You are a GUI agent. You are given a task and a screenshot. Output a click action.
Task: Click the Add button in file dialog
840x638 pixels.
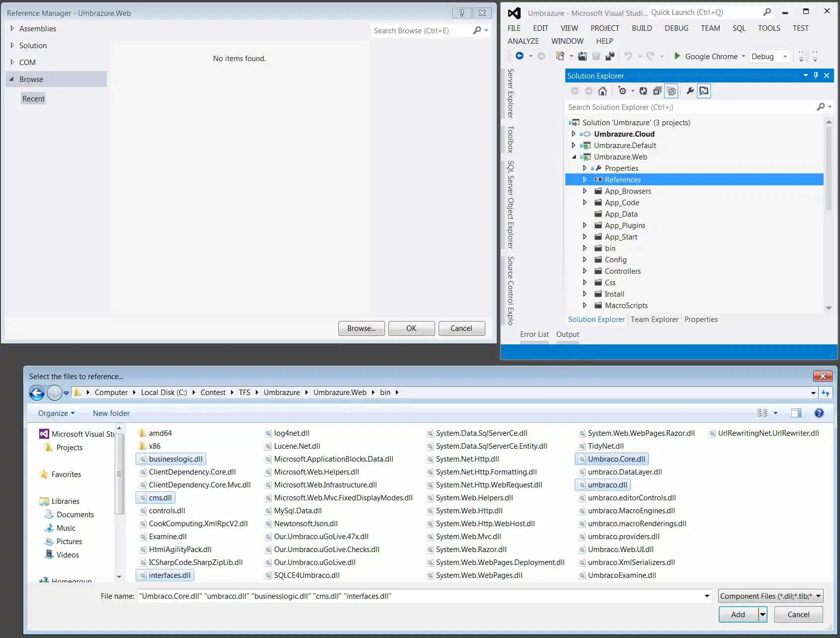(x=739, y=615)
